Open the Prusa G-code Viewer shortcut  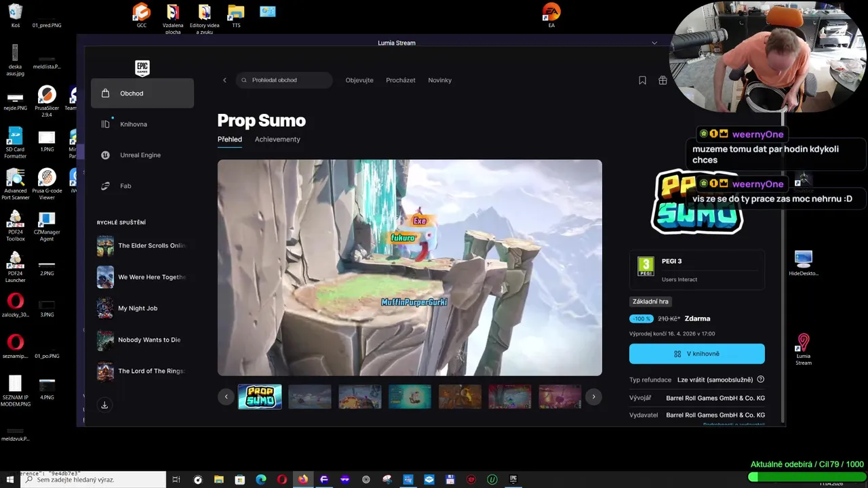coord(47,184)
